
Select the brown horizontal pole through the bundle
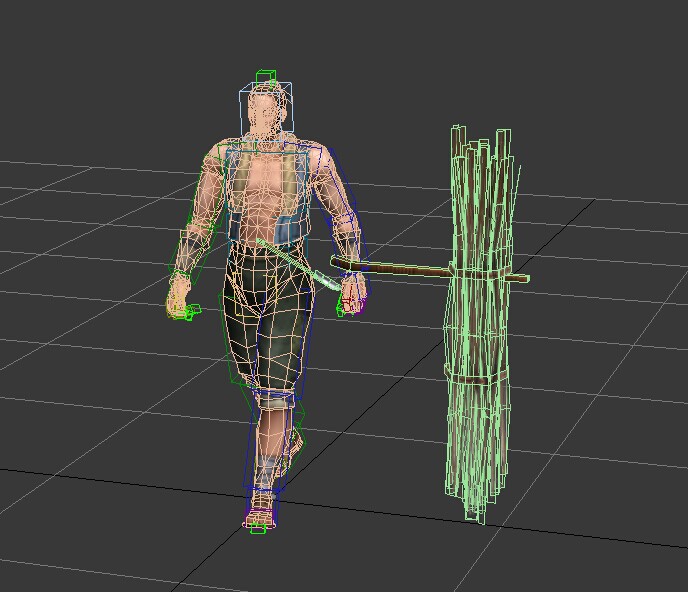430,269
